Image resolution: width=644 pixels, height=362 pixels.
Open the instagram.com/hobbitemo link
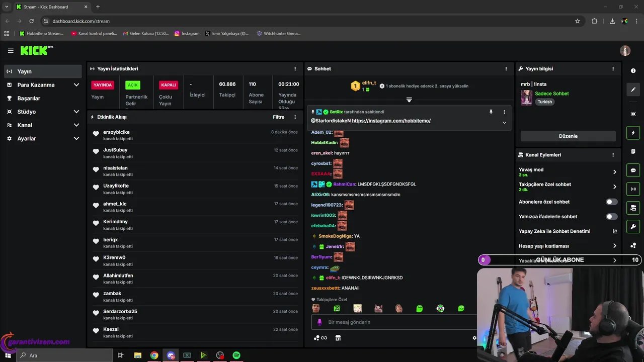(391, 121)
